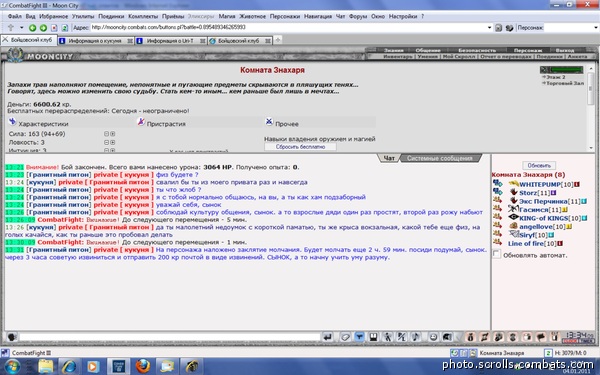The width and height of the screenshot is (600, 375).
Task: Click the walking figure chat toolbar icon
Action: pyautogui.click(x=387, y=337)
